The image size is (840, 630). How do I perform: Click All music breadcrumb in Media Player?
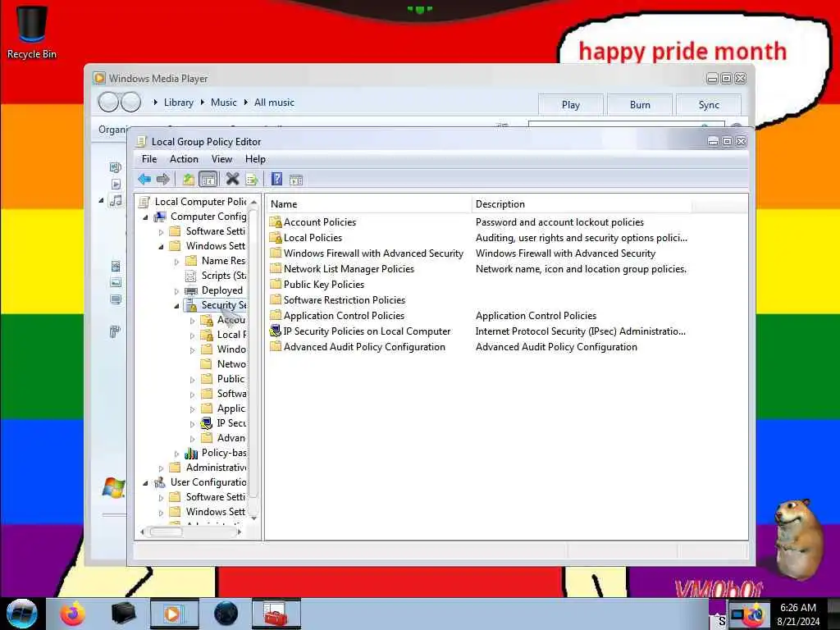tap(274, 103)
